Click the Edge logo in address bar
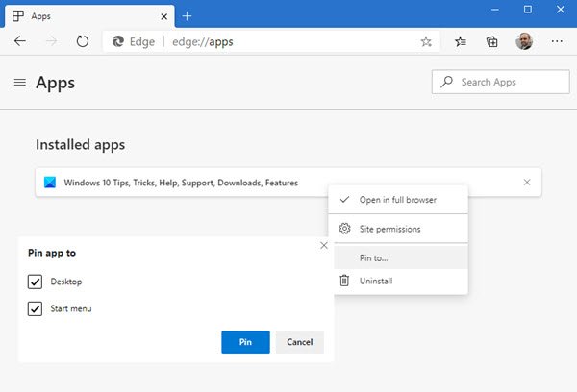Image resolution: width=577 pixels, height=392 pixels. point(118,41)
